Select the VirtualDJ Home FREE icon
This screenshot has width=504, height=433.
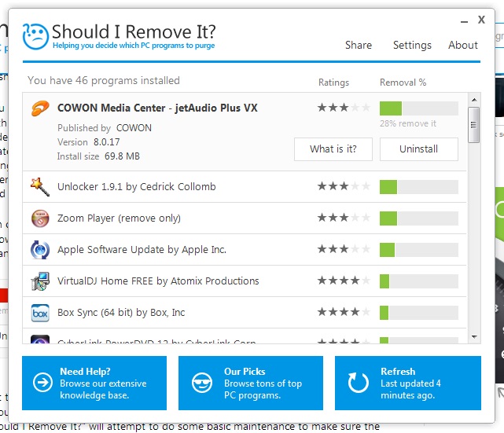pyautogui.click(x=40, y=281)
